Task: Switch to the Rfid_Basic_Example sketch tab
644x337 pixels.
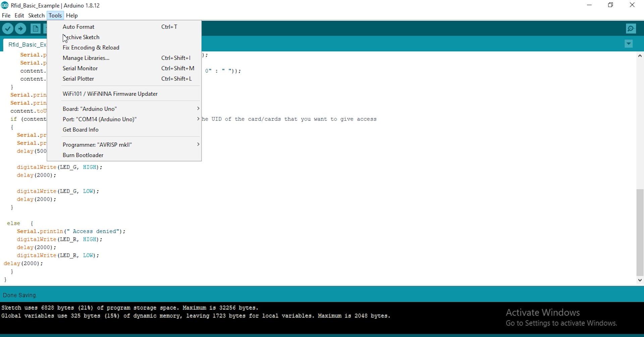Action: (27, 45)
